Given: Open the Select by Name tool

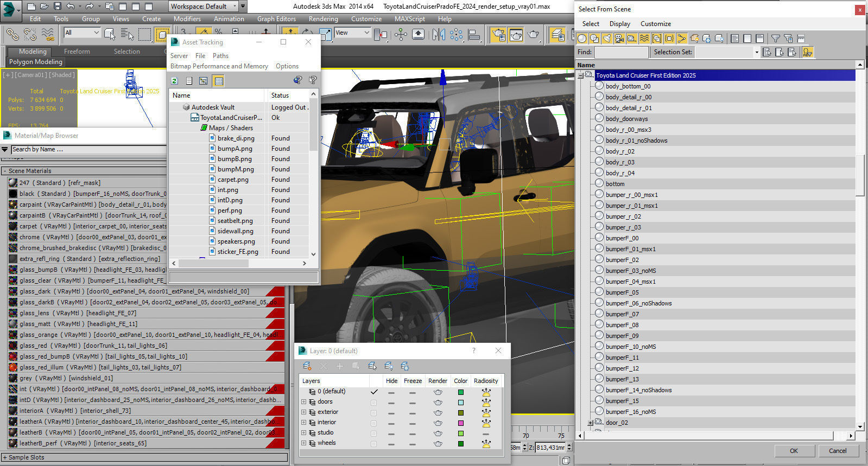Looking at the screenshot, I should (x=127, y=34).
